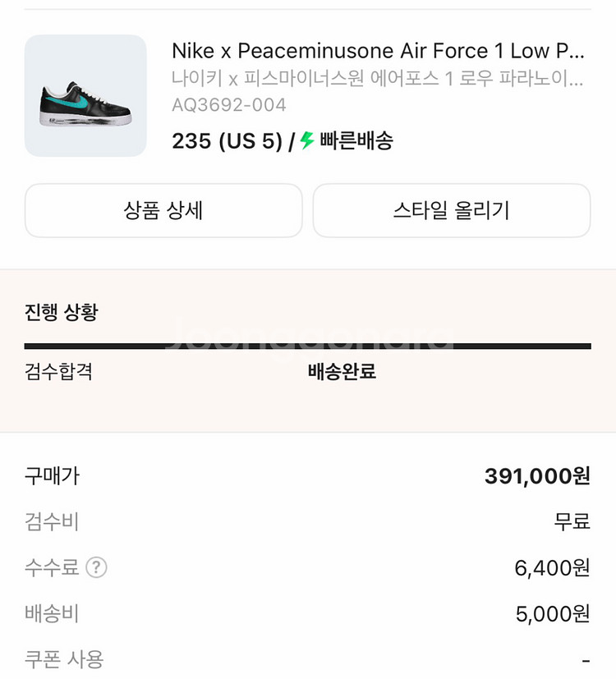616x679 pixels.
Task: Click the black delivery progress bar
Action: pos(307,346)
